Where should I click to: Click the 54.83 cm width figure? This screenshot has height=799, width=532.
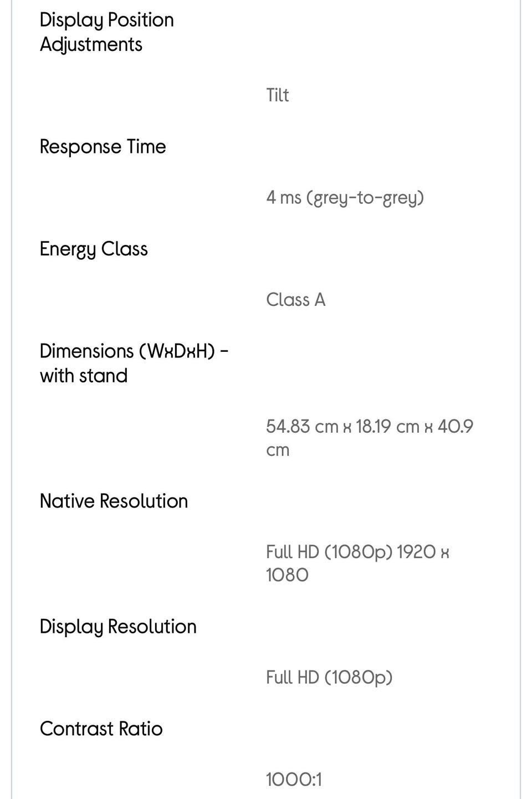[x=301, y=427]
